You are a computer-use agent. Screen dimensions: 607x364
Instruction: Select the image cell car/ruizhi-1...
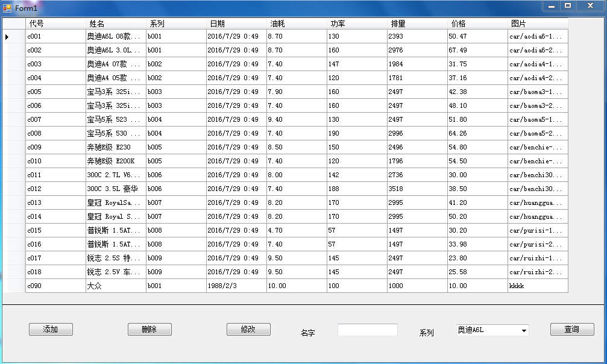pyautogui.click(x=538, y=259)
